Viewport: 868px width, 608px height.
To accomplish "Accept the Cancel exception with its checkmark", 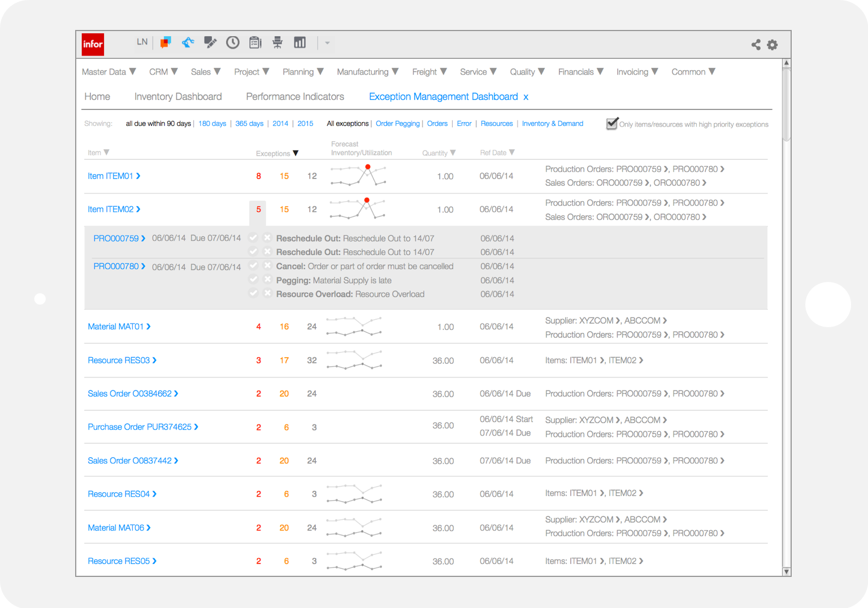I will [x=254, y=266].
